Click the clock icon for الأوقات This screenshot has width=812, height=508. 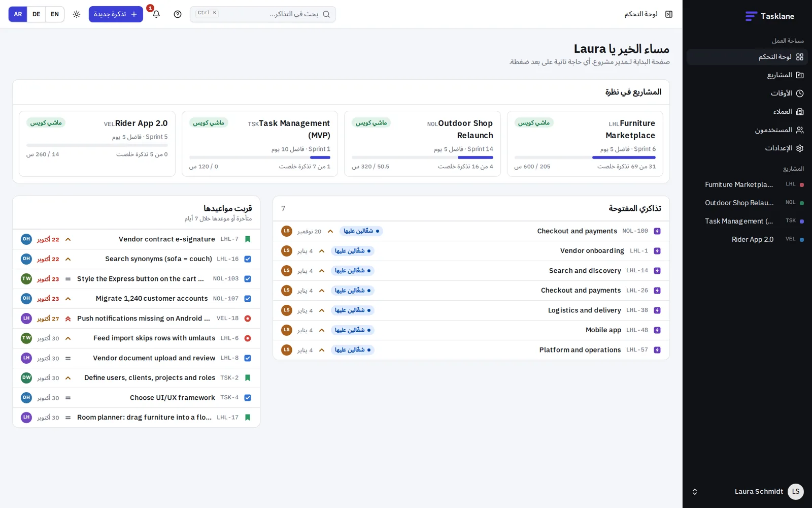[800, 93]
